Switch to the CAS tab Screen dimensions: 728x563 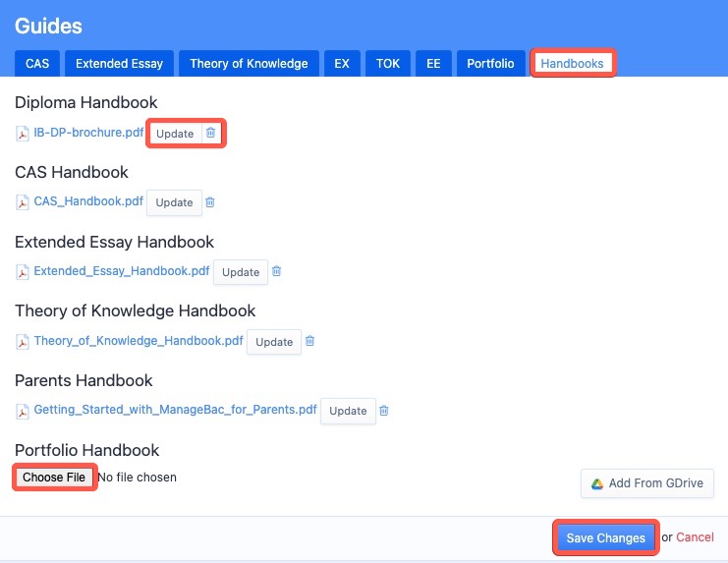click(x=37, y=64)
